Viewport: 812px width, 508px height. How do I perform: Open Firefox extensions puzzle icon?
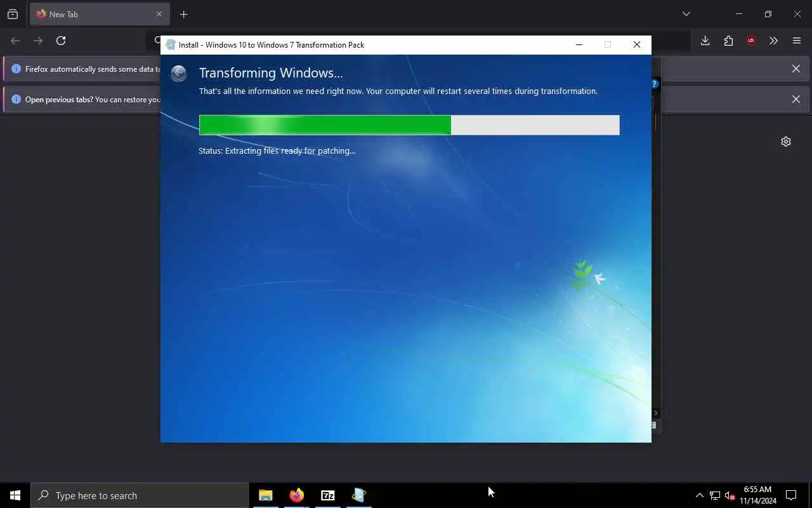(728, 41)
